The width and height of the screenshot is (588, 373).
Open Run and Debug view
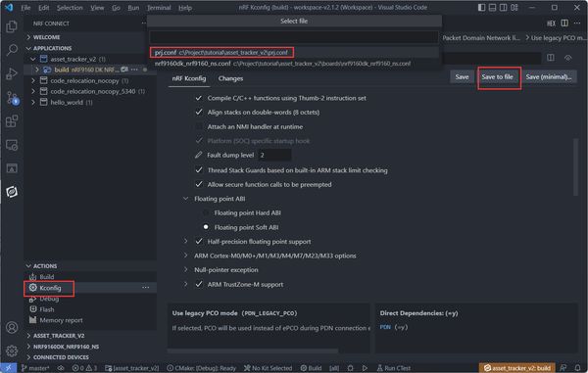(12, 73)
